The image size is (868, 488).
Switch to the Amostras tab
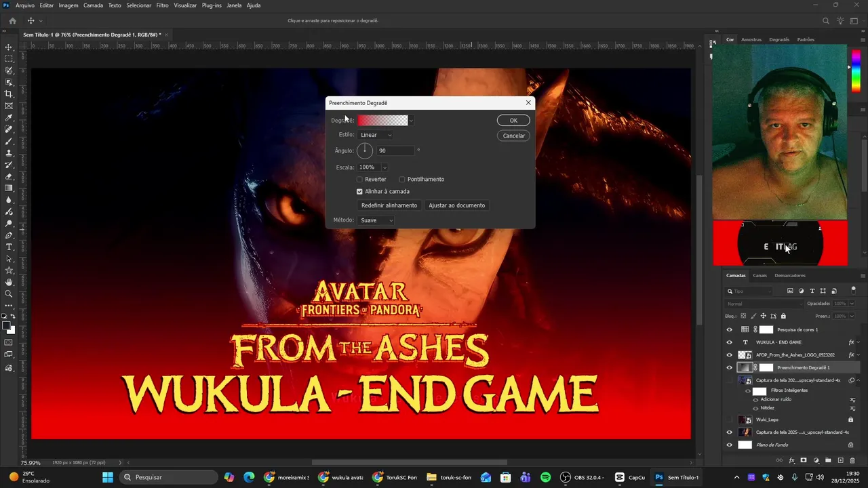pos(751,40)
